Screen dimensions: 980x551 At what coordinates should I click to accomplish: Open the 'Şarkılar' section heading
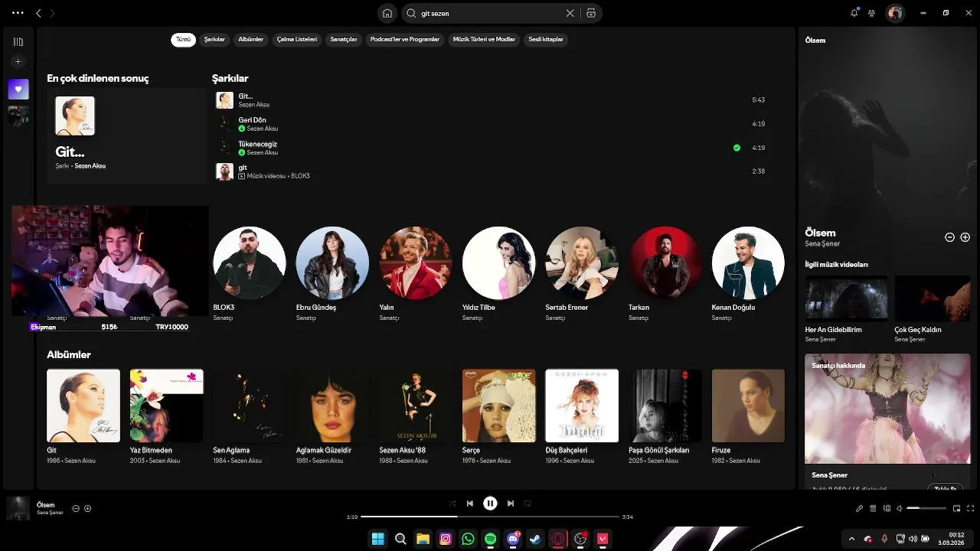(230, 78)
